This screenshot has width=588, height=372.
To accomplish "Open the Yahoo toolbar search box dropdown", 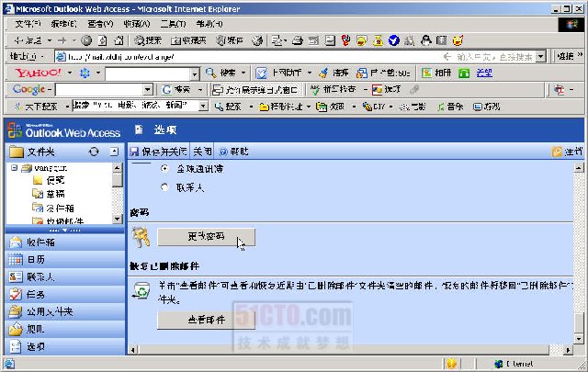I will 195,73.
